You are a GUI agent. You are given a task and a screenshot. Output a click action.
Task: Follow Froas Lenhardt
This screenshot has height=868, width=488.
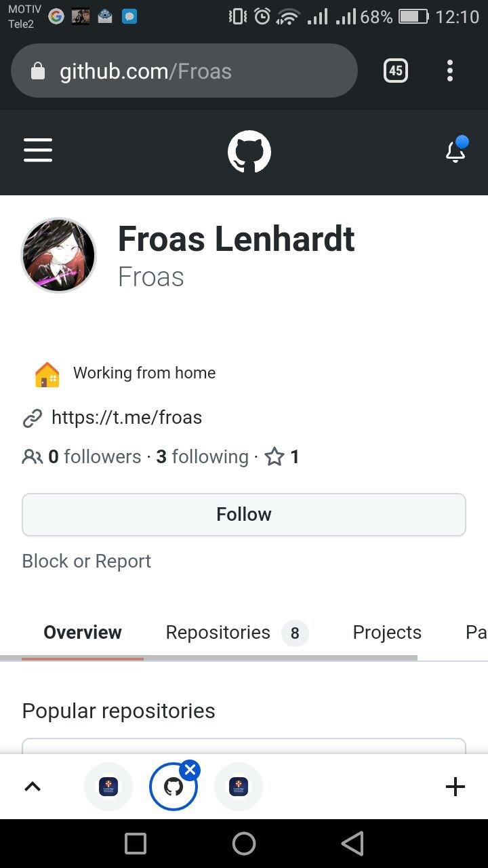[244, 515]
